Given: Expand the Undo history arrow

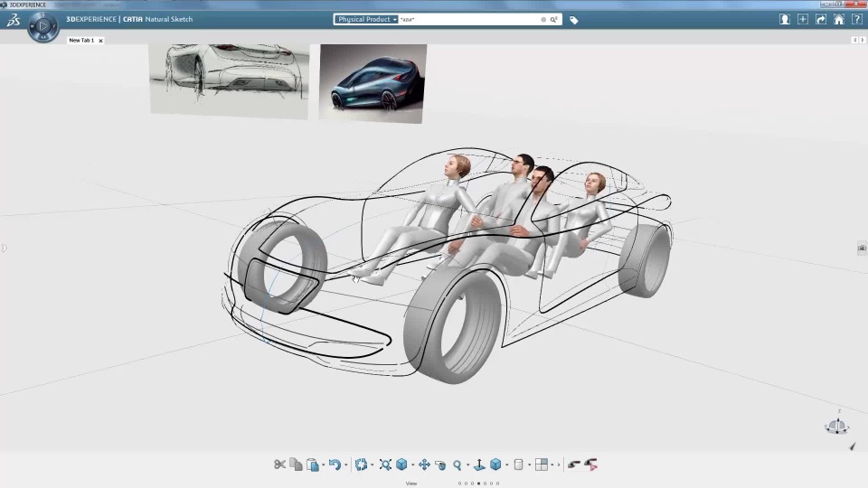Looking at the screenshot, I should pyautogui.click(x=346, y=465).
